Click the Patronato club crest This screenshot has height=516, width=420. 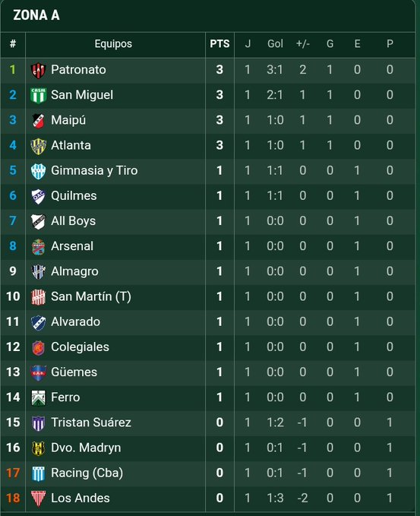tap(38, 70)
